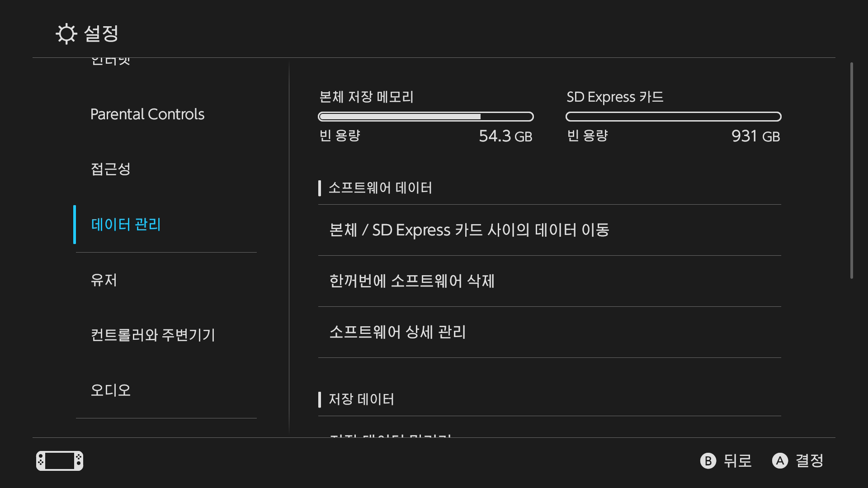Click the 저장 데이터 section header
The image size is (868, 488).
361,399
